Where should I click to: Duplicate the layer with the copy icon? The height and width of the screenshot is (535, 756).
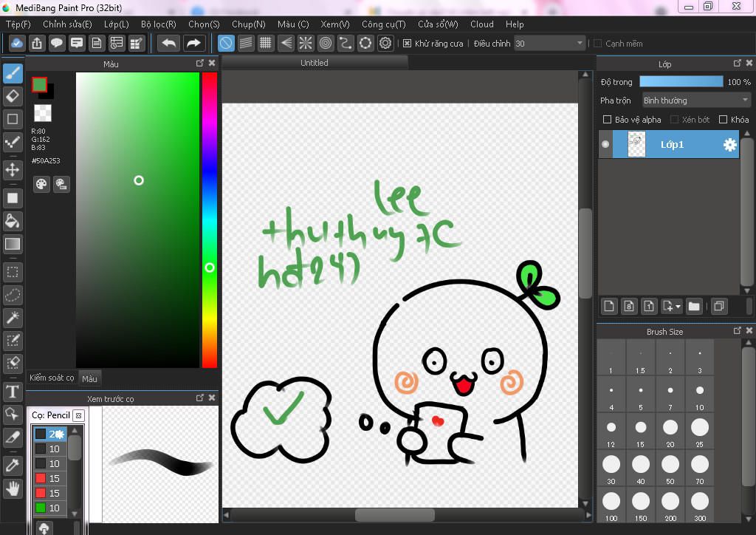click(x=719, y=307)
